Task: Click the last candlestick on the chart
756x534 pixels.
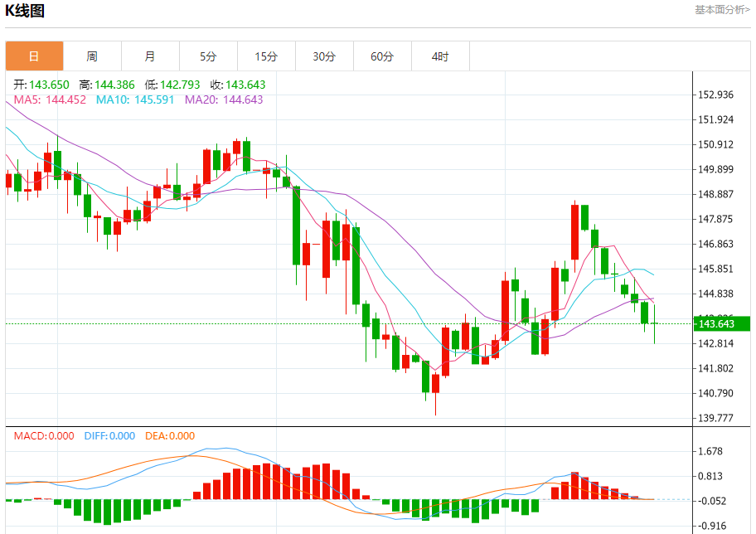Action: point(654,324)
